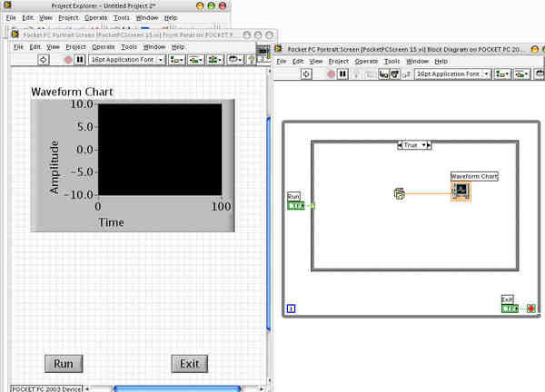The width and height of the screenshot is (545, 392).
Task: Click the Run arrow in the Front Panel toolbar
Action: pos(43,60)
